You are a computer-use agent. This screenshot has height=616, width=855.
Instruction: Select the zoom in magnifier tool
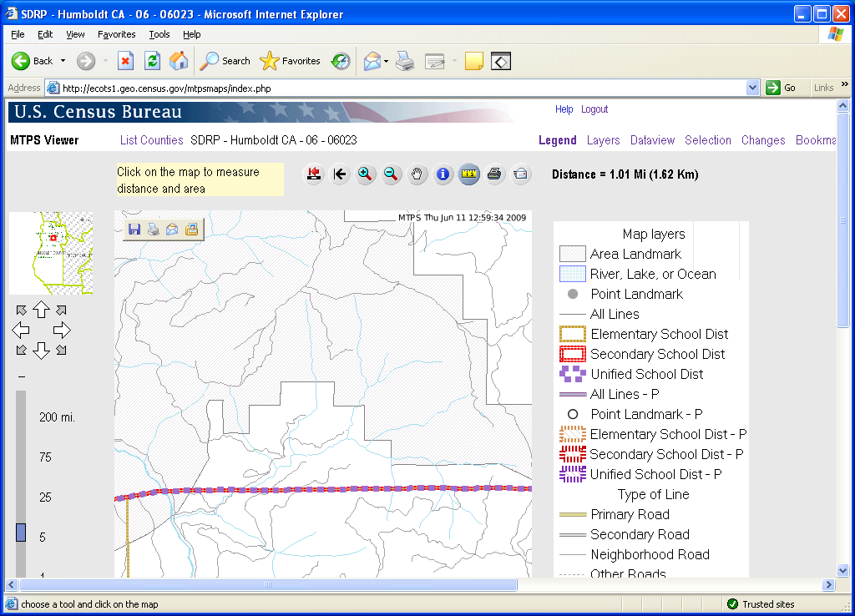(365, 174)
